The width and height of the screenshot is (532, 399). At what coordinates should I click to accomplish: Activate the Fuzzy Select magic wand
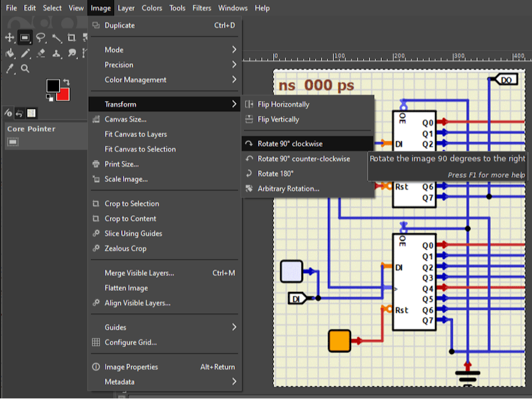click(x=56, y=38)
